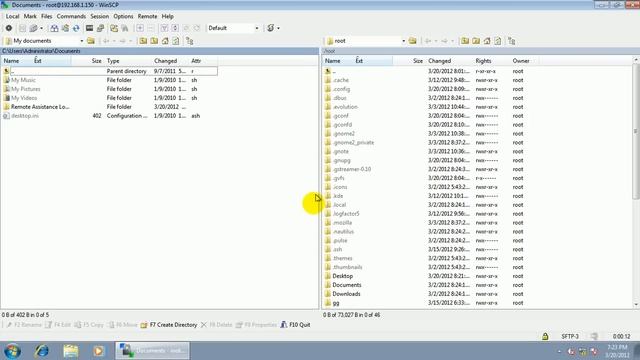Open the Preferences gear icon in toolbar
640x360 pixels.
tap(9, 28)
